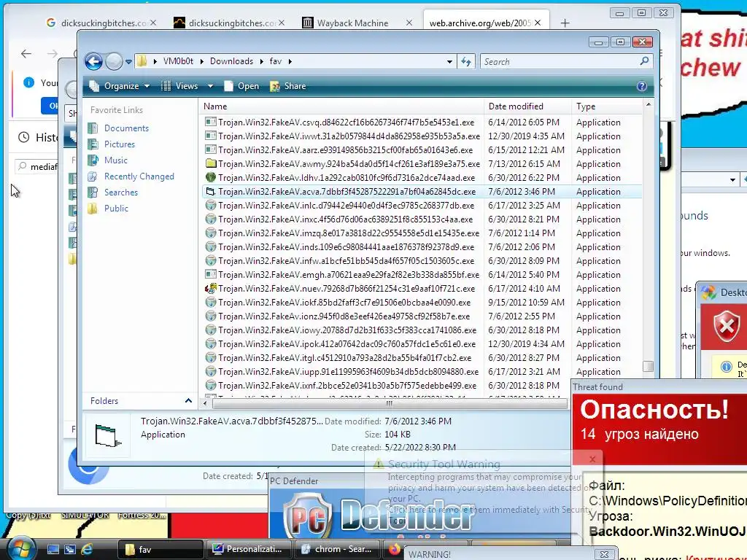Select the Trojan.Win32.FakeAV.aarz file icon
This screenshot has width=747, height=560.
[x=211, y=149]
